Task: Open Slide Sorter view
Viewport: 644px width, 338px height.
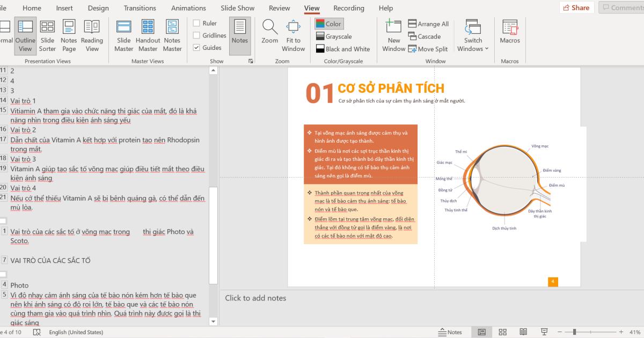Action: click(47, 35)
